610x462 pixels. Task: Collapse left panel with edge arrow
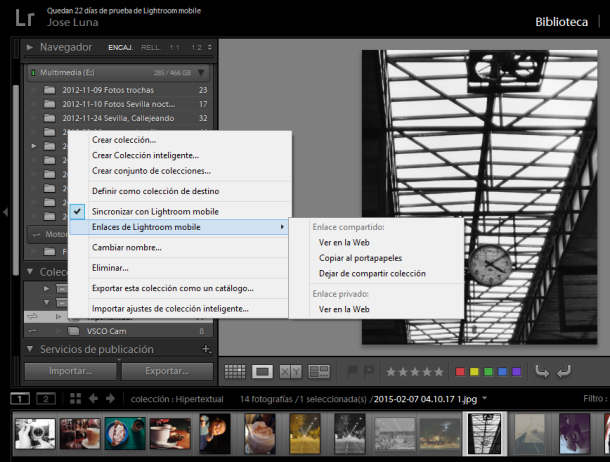pyautogui.click(x=5, y=212)
